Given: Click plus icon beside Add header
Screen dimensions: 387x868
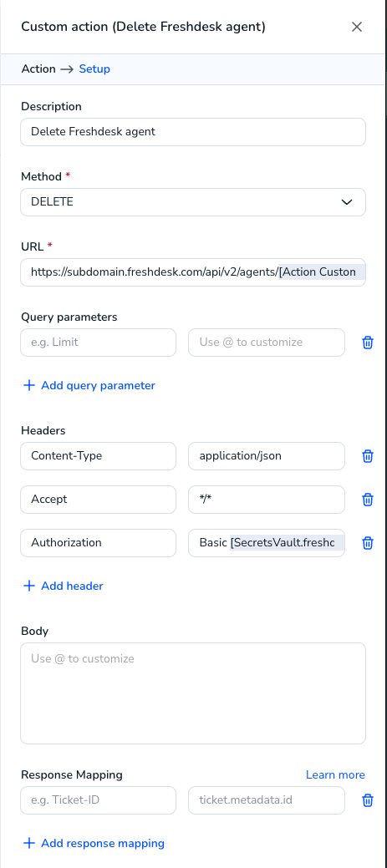Looking at the screenshot, I should click(x=28, y=586).
